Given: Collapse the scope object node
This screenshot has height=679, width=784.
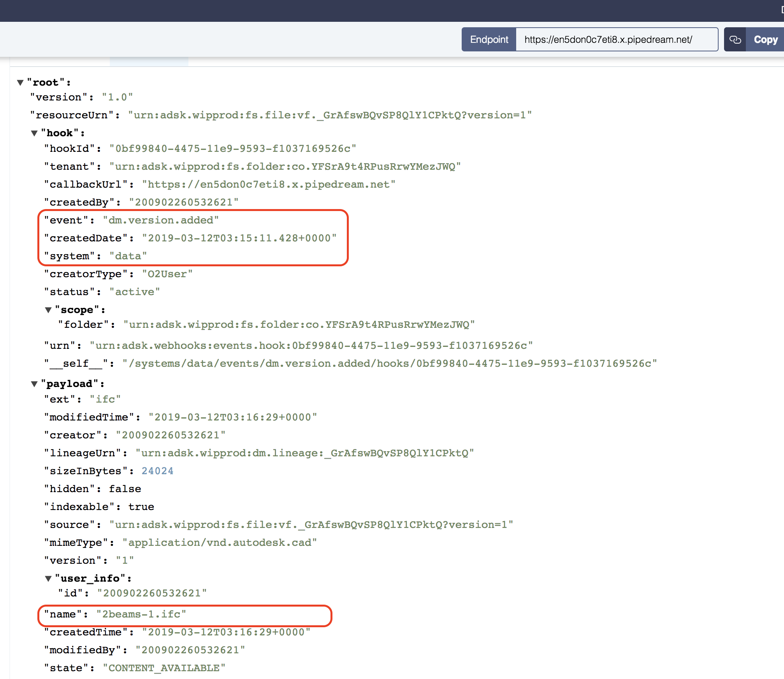Looking at the screenshot, I should pos(48,309).
